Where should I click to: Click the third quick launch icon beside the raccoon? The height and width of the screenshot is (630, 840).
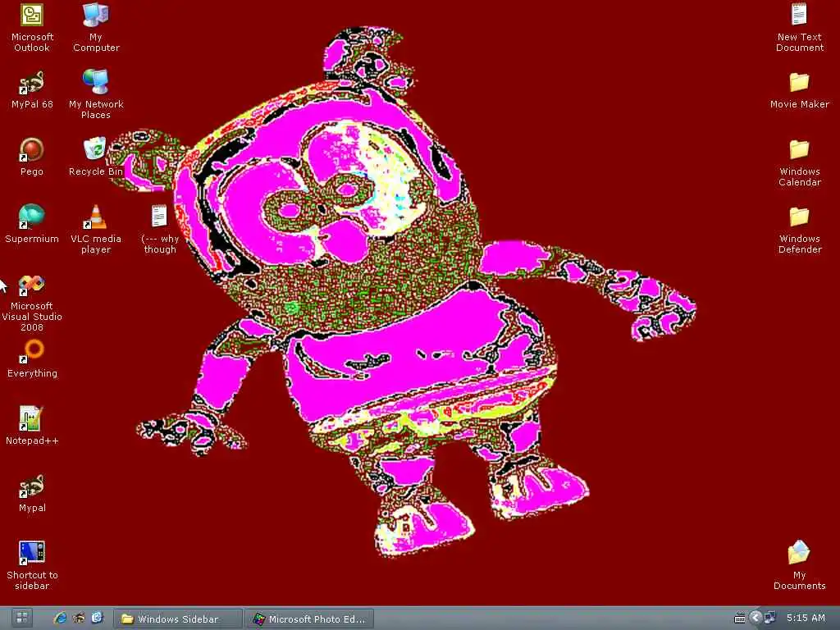tap(97, 619)
